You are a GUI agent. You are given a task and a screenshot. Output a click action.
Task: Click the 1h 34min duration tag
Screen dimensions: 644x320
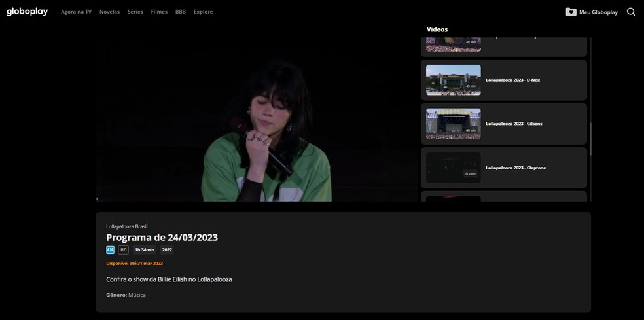(x=145, y=250)
